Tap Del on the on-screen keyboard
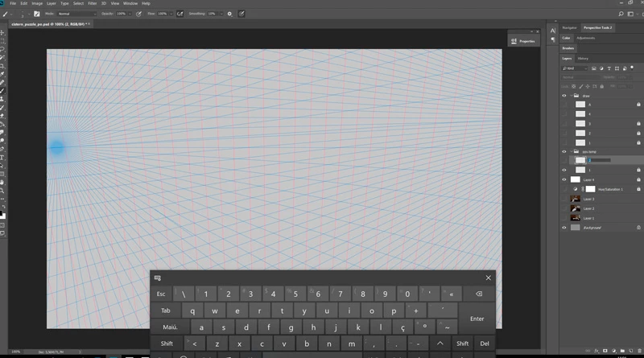Screen dimensions: 644x358 485,344
